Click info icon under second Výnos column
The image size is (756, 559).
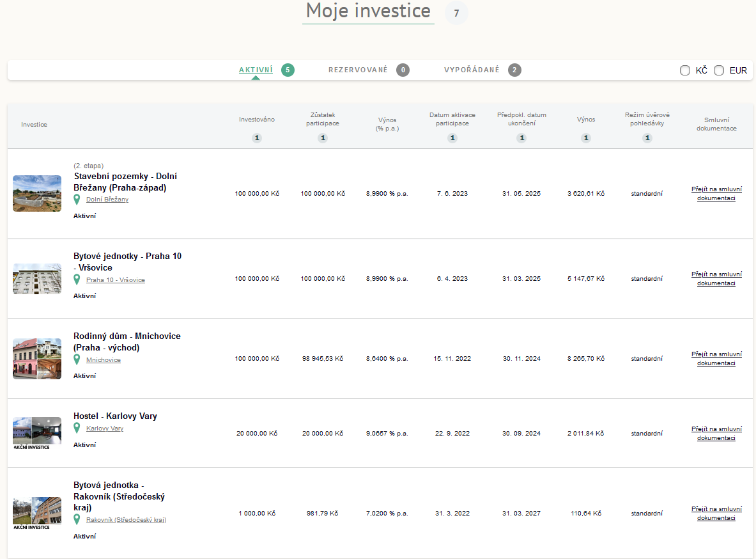click(x=586, y=138)
